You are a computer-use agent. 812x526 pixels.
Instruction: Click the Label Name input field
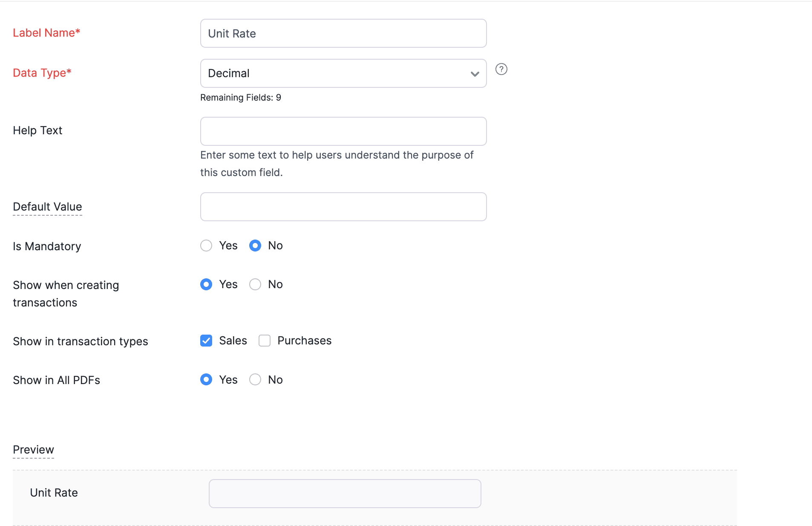(x=343, y=33)
